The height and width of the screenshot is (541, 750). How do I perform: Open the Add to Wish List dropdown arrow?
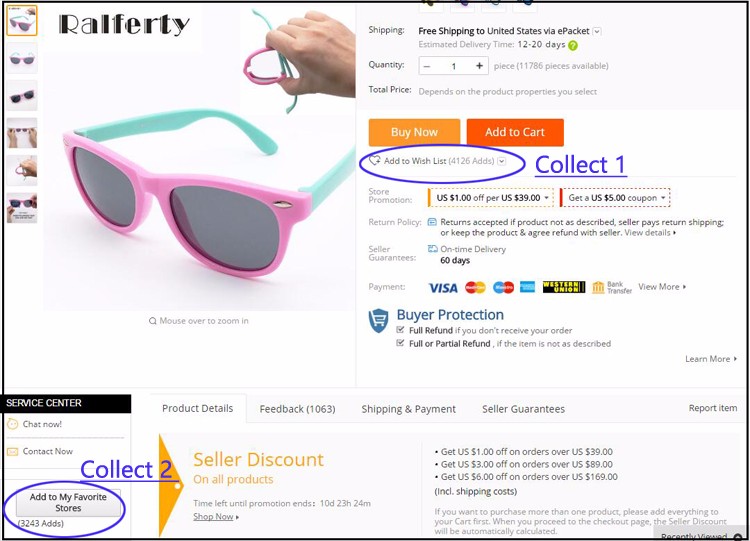501,161
